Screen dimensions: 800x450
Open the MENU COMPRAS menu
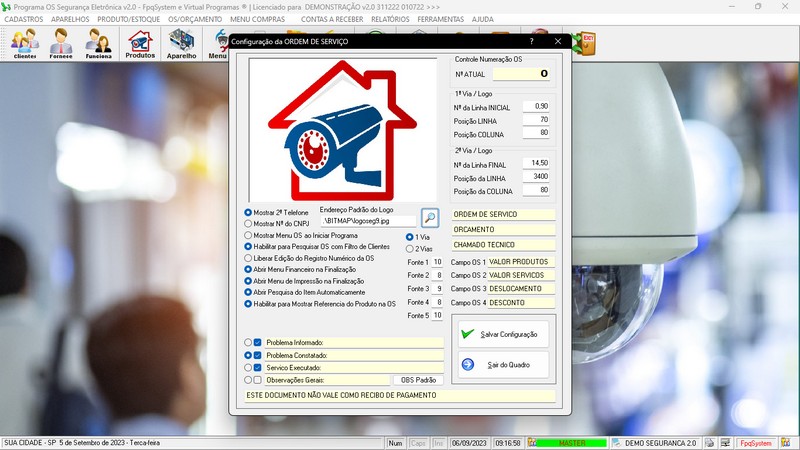coord(257,19)
